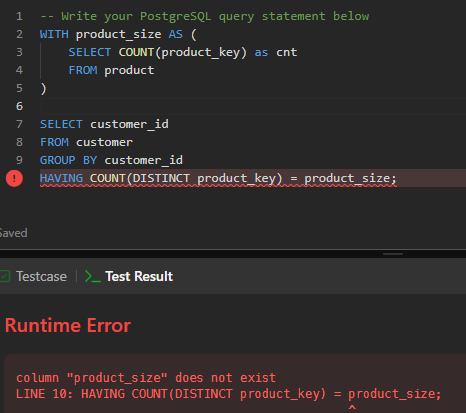Click the FROM customer line
Image resolution: width=466 pixels, height=413 pixels.
(x=86, y=142)
